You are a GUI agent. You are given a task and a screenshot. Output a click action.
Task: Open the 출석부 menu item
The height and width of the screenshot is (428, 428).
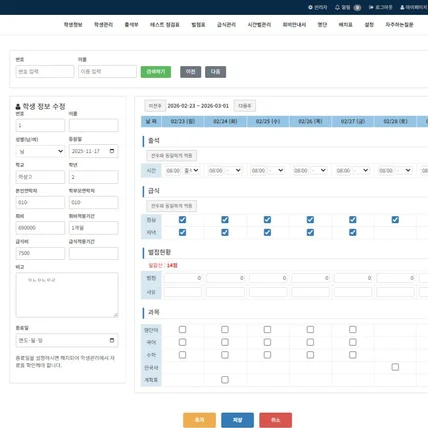[131, 25]
